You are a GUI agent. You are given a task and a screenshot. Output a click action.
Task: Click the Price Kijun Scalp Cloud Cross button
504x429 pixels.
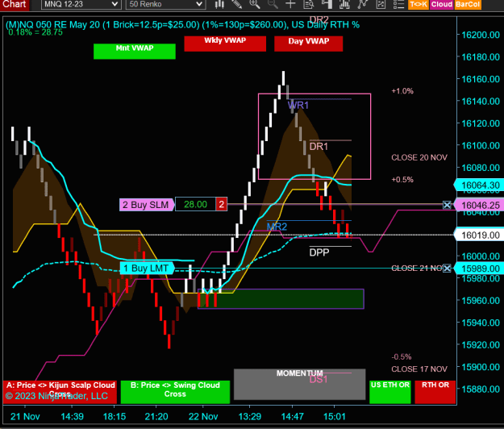tap(60, 392)
